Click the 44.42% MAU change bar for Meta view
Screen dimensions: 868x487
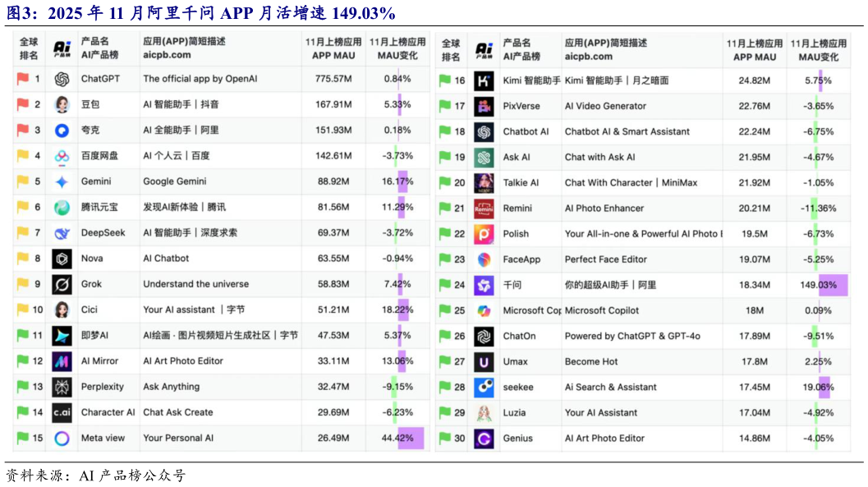point(411,439)
